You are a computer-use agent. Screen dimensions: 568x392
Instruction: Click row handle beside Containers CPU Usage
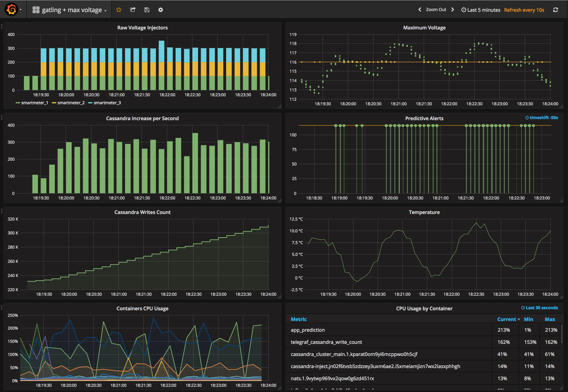(x=2, y=307)
